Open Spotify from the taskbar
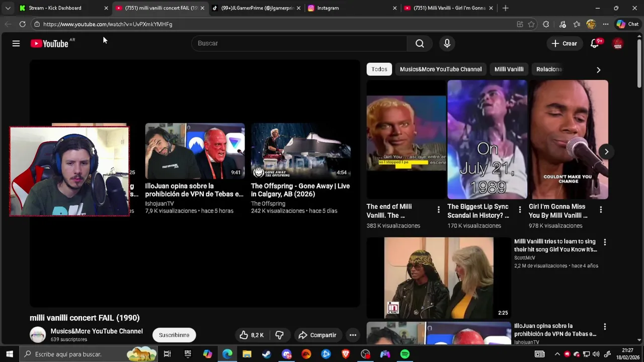 (405, 354)
